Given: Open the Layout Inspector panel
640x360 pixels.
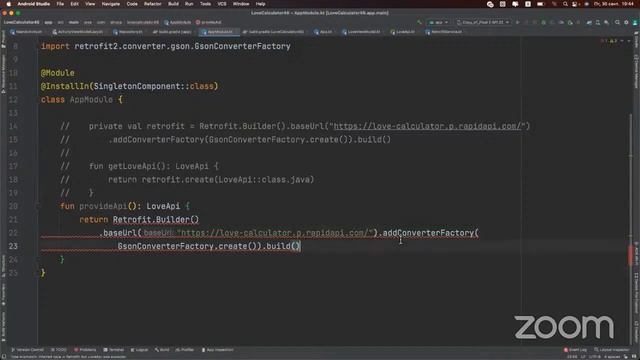Looking at the screenshot, I should [612, 350].
